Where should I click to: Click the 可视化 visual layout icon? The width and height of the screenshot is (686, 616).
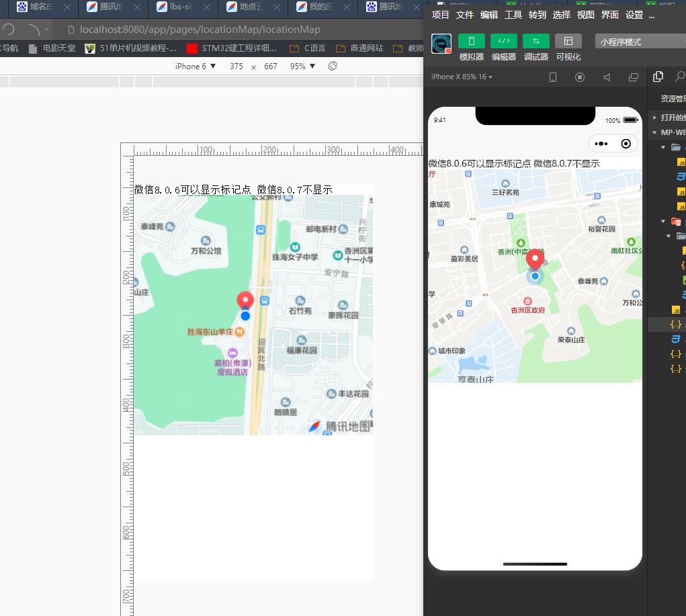[x=568, y=42]
